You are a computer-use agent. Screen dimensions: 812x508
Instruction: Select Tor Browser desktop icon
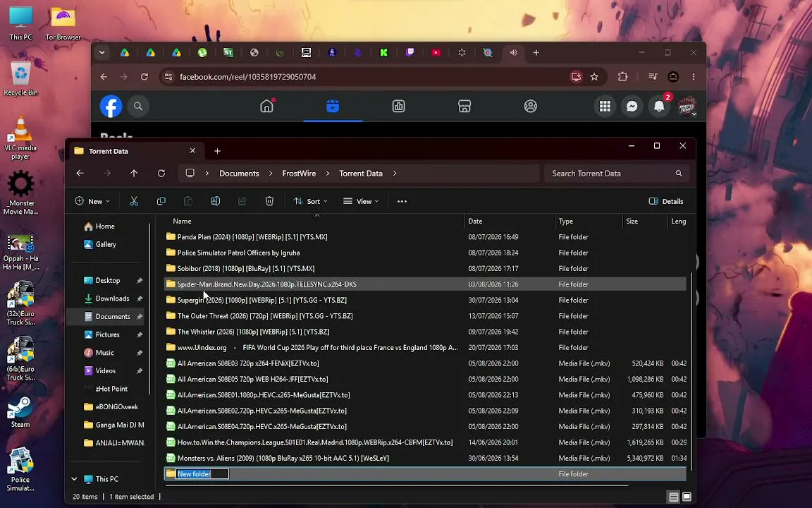(x=63, y=23)
